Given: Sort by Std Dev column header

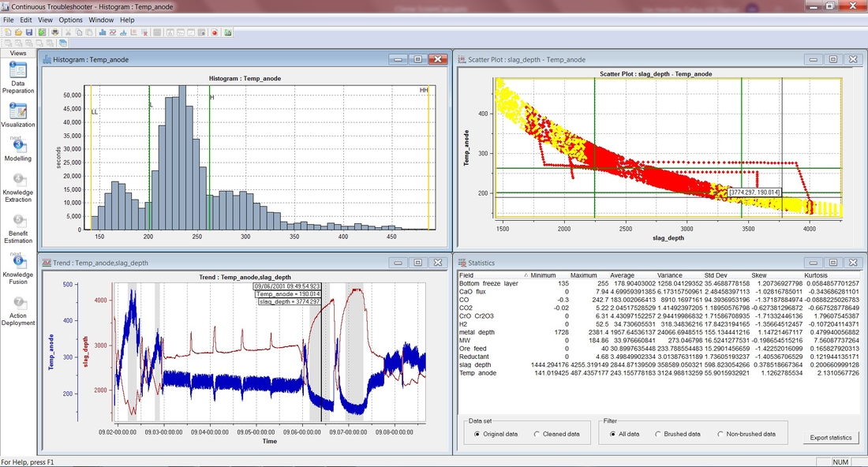Looking at the screenshot, I should point(716,275).
